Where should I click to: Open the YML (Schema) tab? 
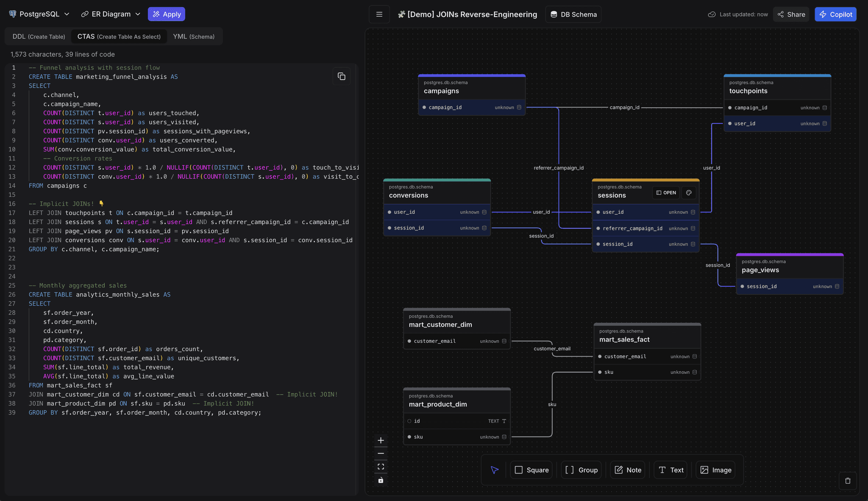[x=194, y=36]
